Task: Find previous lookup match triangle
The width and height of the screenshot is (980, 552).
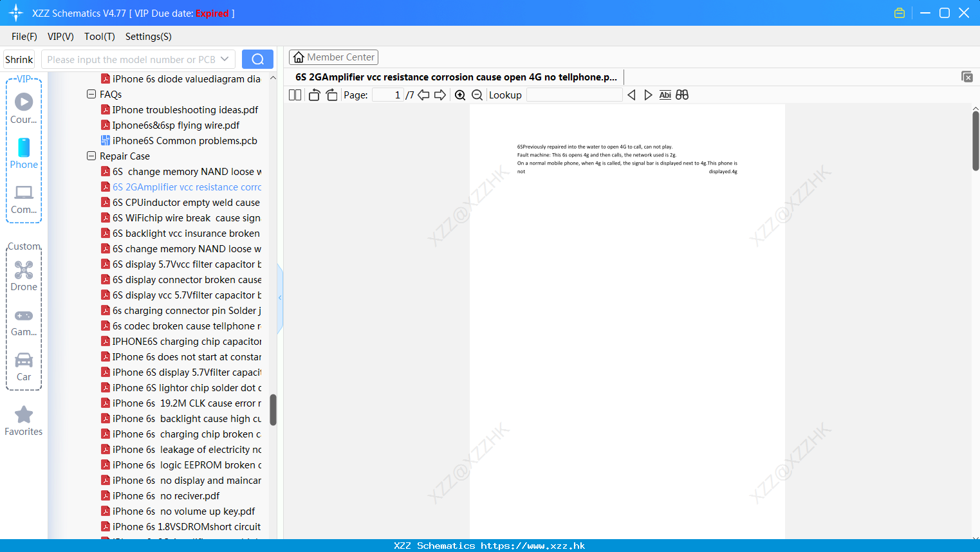Action: click(631, 95)
